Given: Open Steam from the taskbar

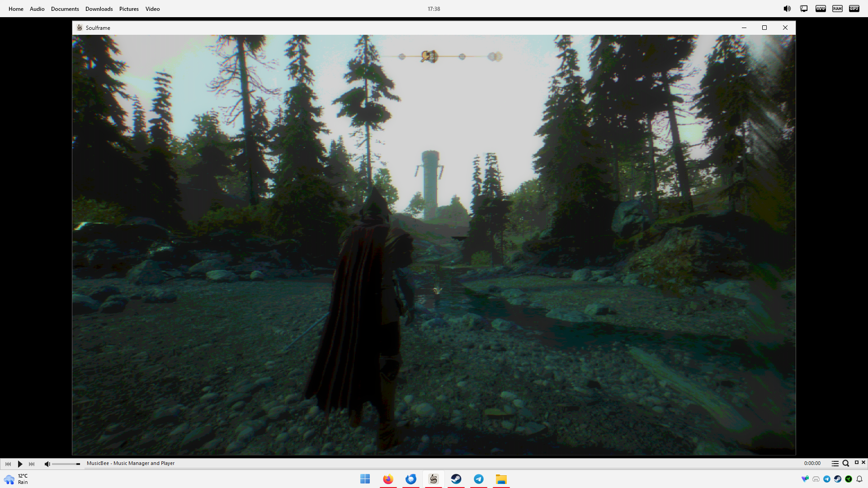Looking at the screenshot, I should [456, 479].
